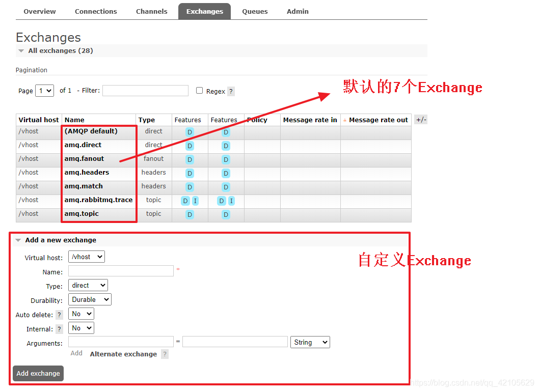Screen dimensions: 539x392
Task: Open the Virtual host dropdown
Action: click(x=87, y=257)
